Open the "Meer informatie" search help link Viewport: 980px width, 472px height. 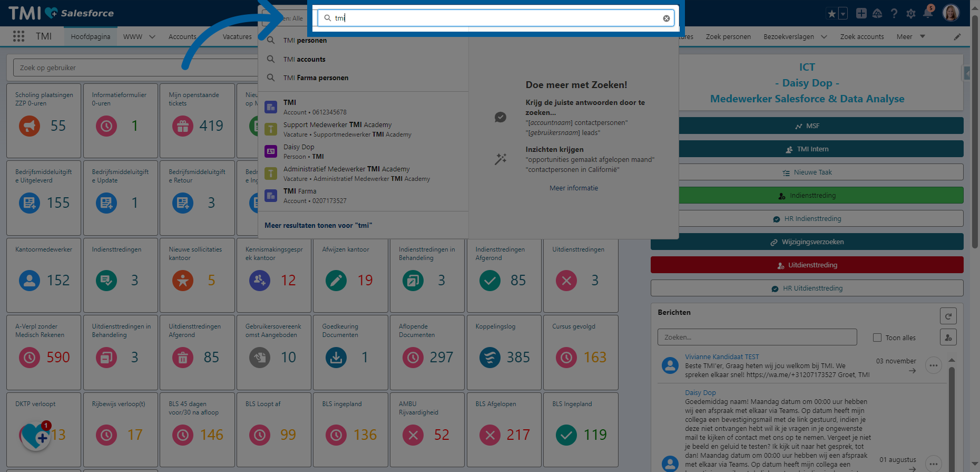point(574,188)
